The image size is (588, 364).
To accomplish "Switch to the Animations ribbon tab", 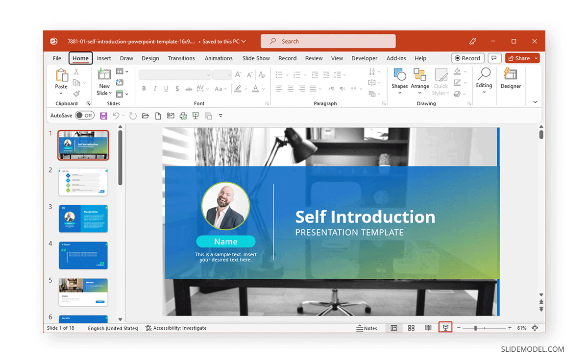I will [219, 58].
